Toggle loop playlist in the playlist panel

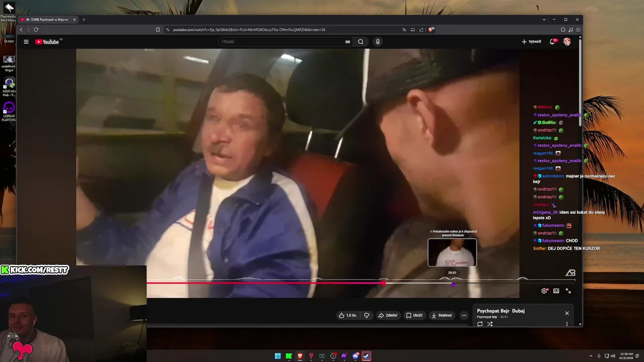tap(480, 324)
